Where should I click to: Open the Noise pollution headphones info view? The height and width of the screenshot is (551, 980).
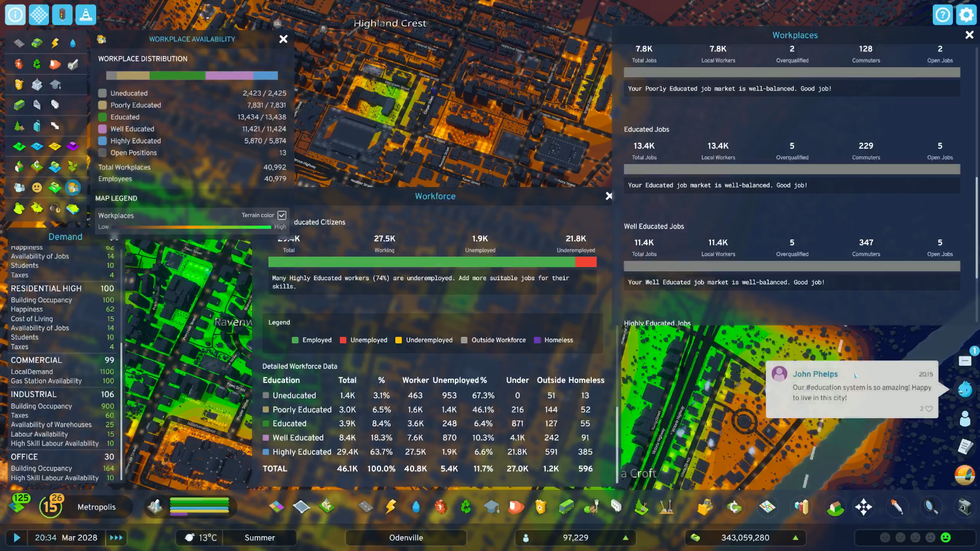click(x=55, y=208)
